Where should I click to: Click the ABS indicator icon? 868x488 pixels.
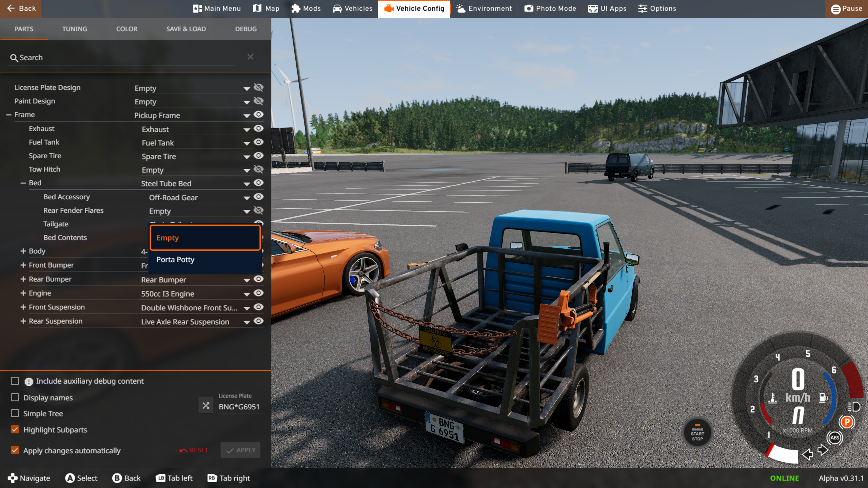pos(834,438)
